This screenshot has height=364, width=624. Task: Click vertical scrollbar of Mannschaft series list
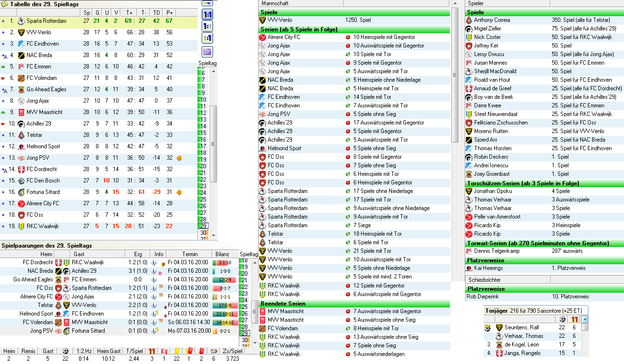click(455, 75)
